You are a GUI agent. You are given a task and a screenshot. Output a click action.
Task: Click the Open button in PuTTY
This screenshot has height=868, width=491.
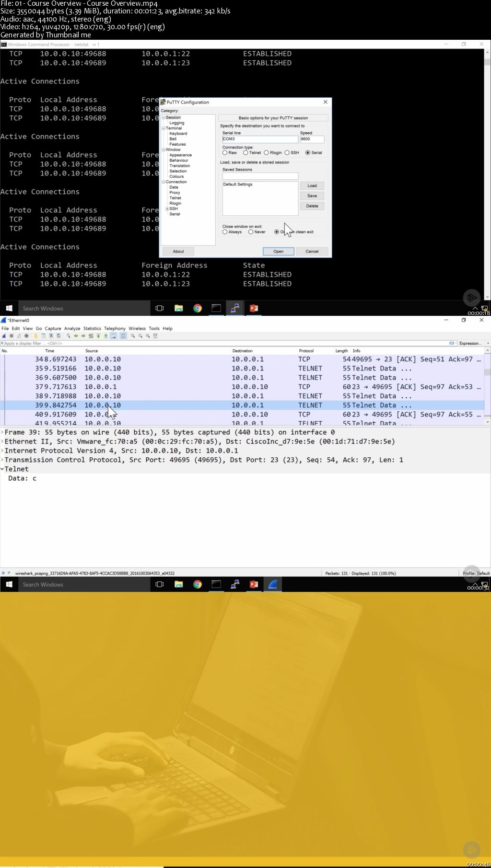(279, 251)
